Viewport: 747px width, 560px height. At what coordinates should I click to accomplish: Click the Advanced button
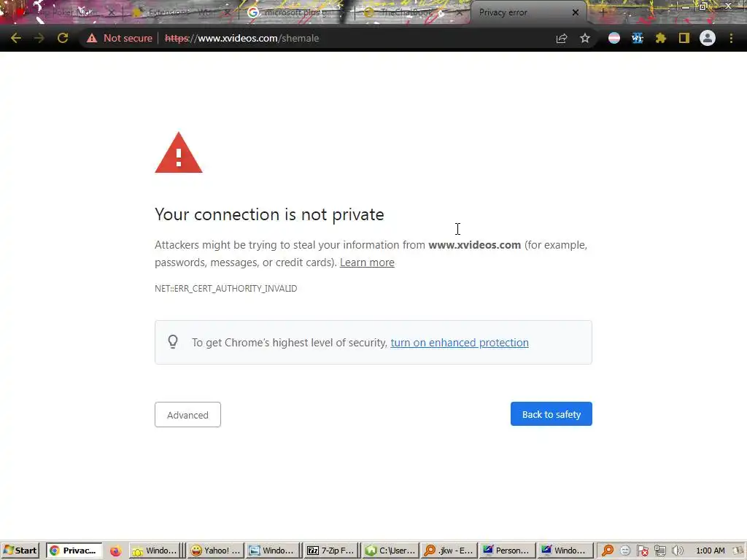coord(187,415)
